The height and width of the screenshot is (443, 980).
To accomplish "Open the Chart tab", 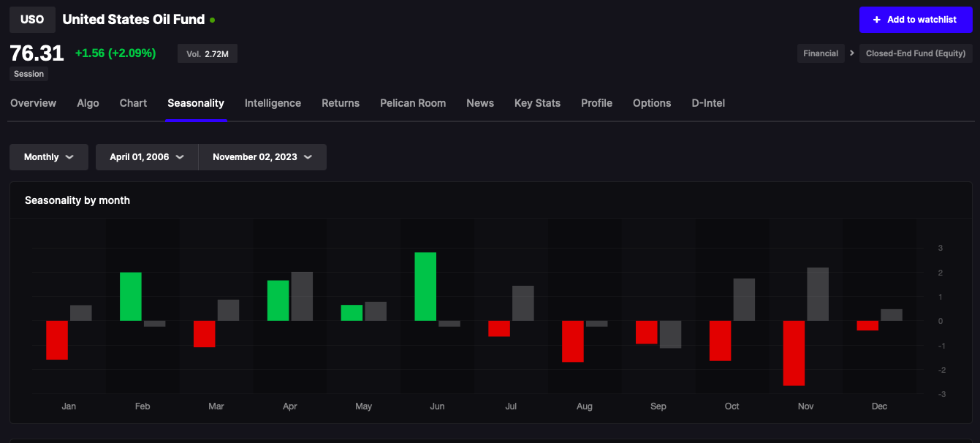I will coord(133,103).
